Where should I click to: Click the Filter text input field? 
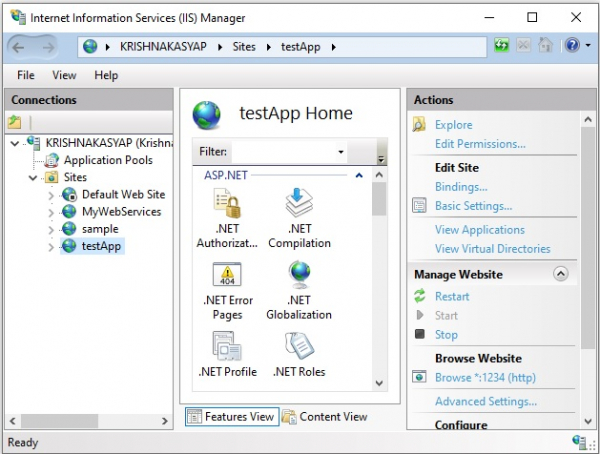(x=283, y=152)
